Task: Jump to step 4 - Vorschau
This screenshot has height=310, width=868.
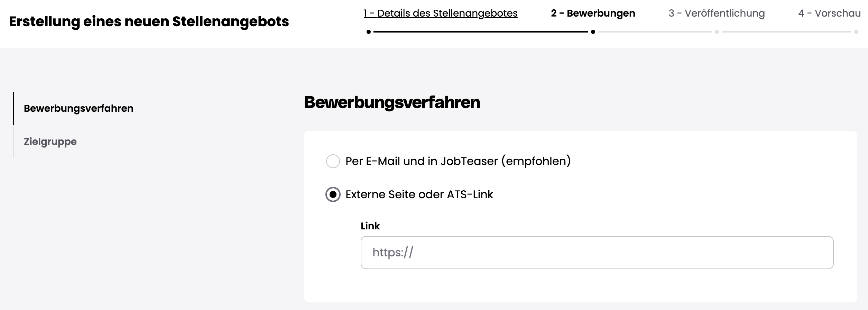Action: 829,13
